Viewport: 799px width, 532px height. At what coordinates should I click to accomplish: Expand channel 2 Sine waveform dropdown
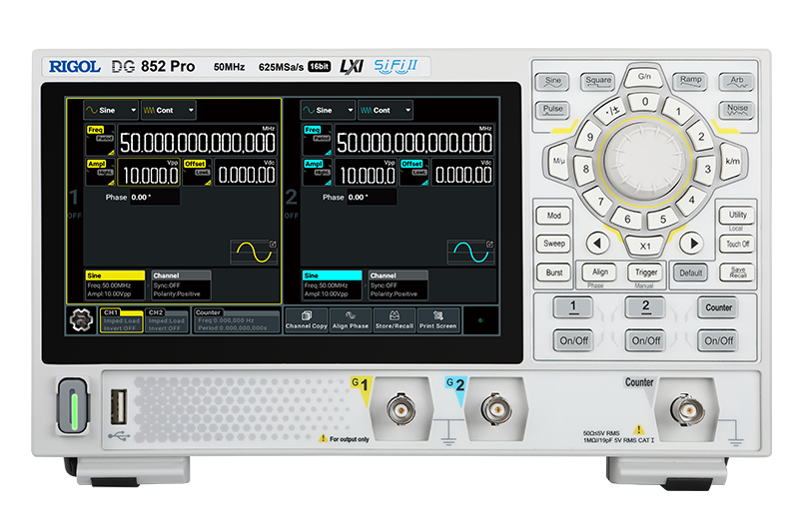click(329, 111)
